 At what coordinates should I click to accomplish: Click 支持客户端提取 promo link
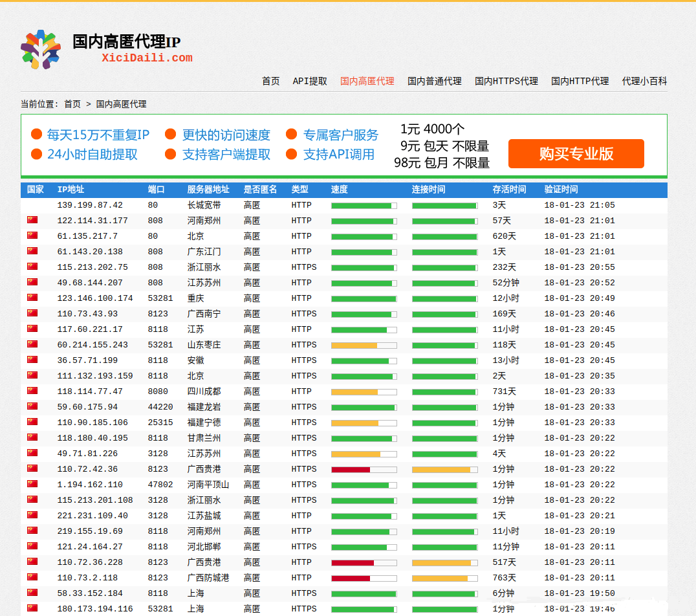(226, 154)
